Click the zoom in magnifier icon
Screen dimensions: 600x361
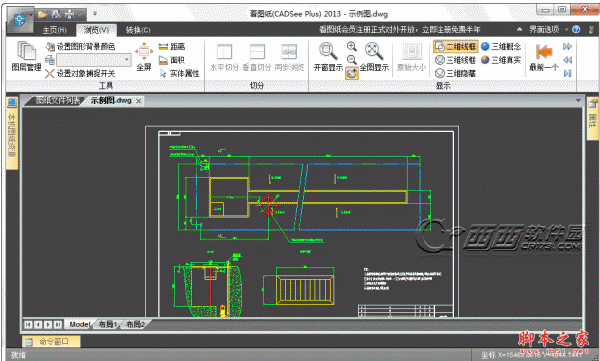click(352, 46)
